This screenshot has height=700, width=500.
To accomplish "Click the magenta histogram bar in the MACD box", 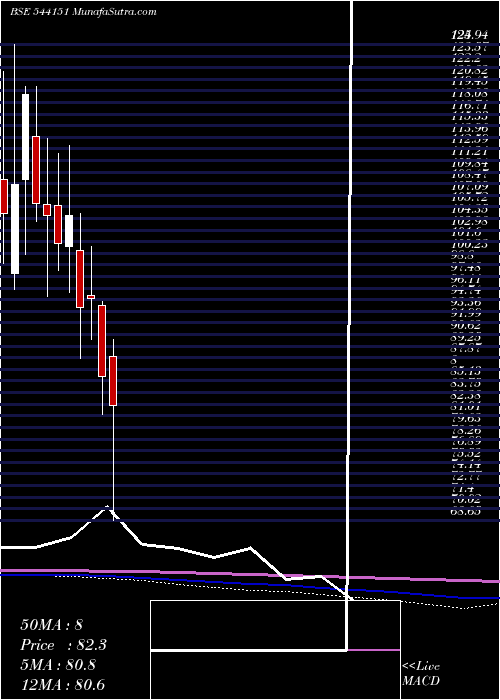I will click(x=374, y=650).
